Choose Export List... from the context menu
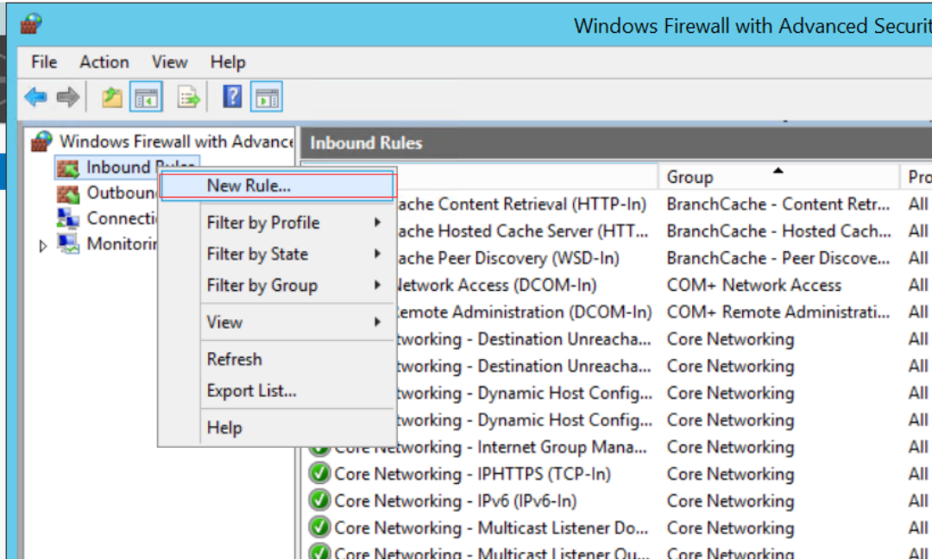 pyautogui.click(x=277, y=391)
